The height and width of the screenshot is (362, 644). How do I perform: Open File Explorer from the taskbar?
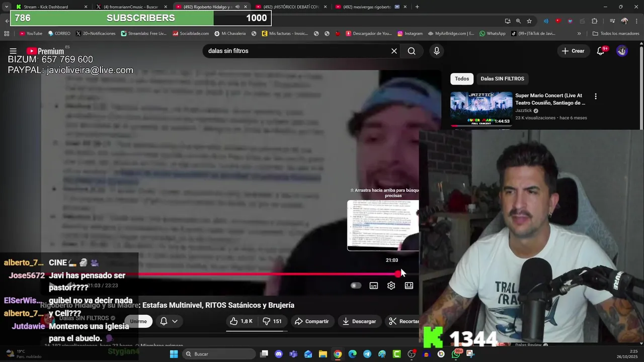point(323,354)
